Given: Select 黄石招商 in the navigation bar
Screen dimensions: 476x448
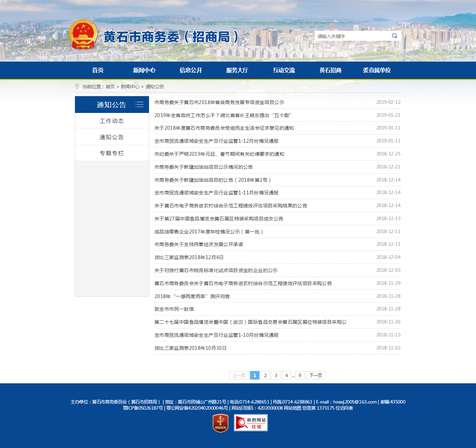Looking at the screenshot, I should [330, 70].
